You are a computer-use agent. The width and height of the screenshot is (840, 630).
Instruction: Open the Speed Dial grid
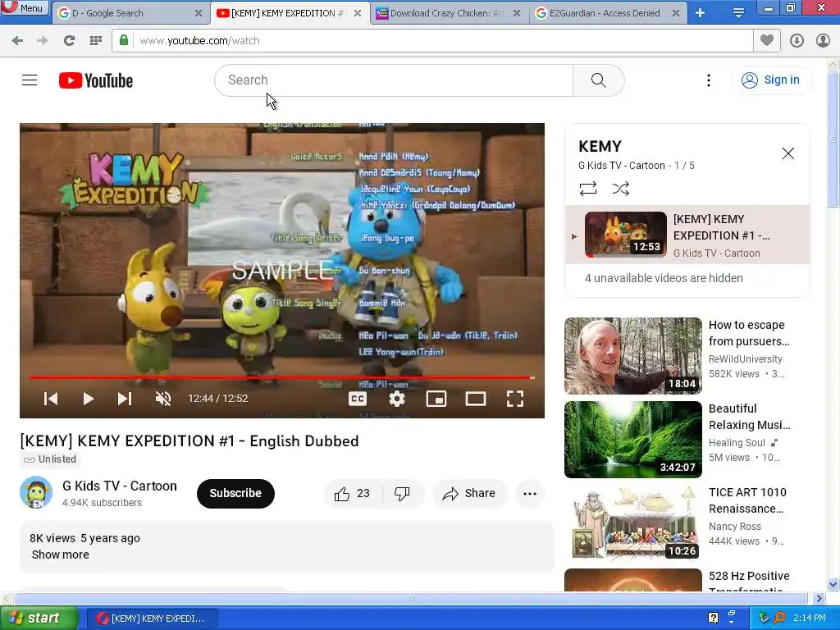click(96, 41)
